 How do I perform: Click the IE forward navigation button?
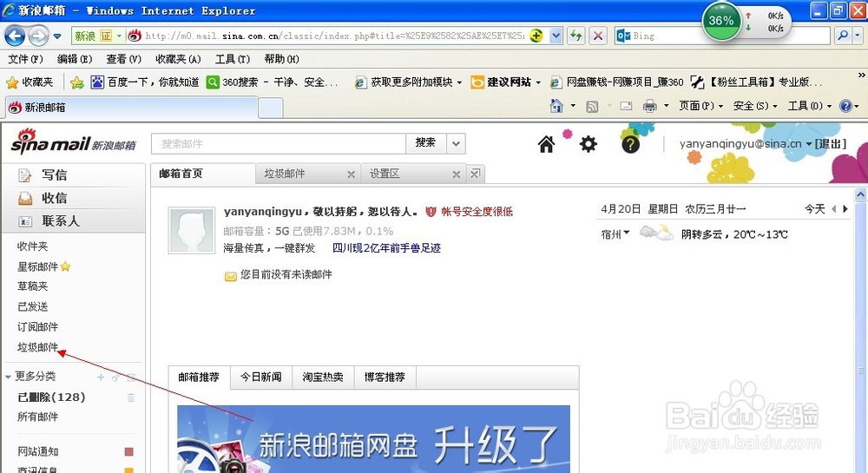(37, 36)
